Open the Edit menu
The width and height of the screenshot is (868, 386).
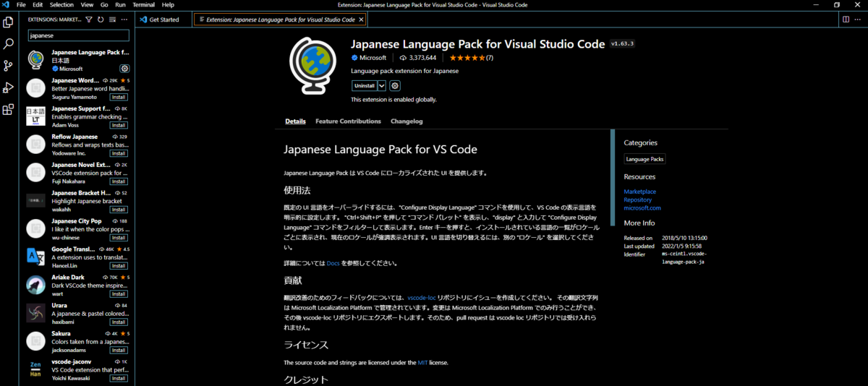38,5
